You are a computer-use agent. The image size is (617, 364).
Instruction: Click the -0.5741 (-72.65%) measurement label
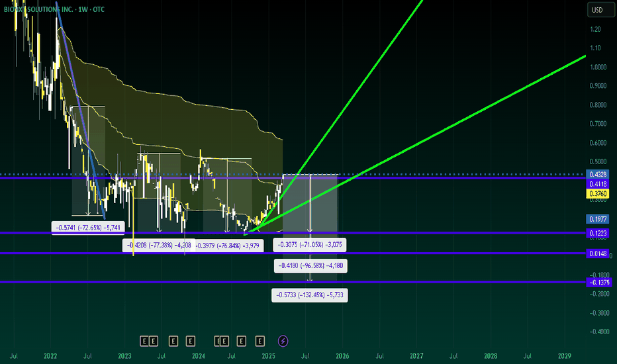[88, 228]
